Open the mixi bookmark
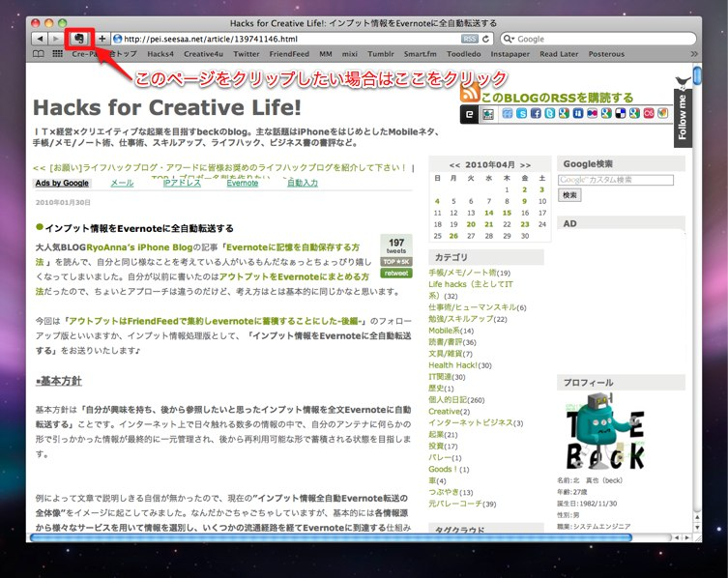Image resolution: width=728 pixels, height=578 pixels. pyautogui.click(x=350, y=54)
